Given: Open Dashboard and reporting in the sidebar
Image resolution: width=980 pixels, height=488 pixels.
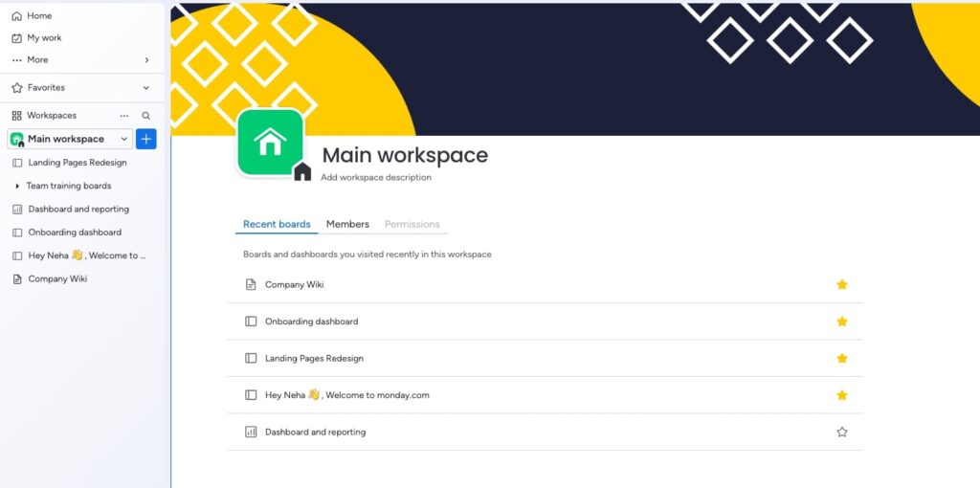Looking at the screenshot, I should click(x=78, y=210).
